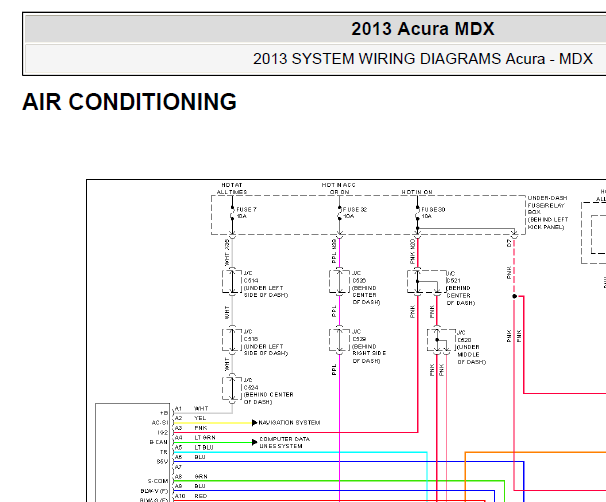Click junction connector C518 label
The height and width of the screenshot is (502, 606).
[x=251, y=339]
